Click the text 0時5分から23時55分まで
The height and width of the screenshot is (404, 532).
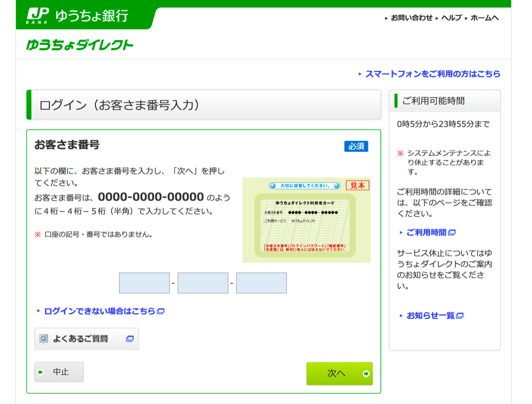coord(443,124)
